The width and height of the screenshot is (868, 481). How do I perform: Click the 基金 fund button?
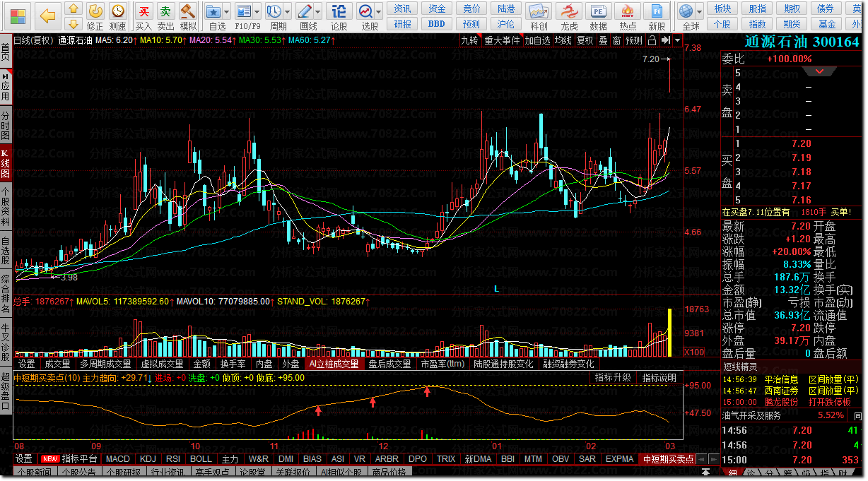pos(826,24)
